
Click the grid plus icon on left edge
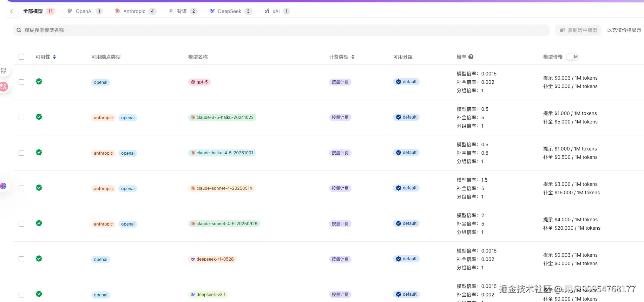(x=4, y=71)
